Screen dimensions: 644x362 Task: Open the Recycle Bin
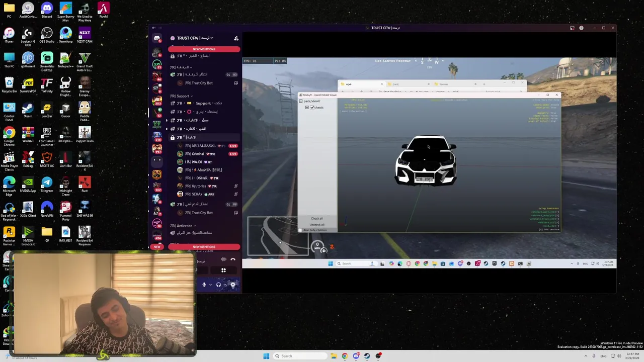pyautogui.click(x=9, y=85)
